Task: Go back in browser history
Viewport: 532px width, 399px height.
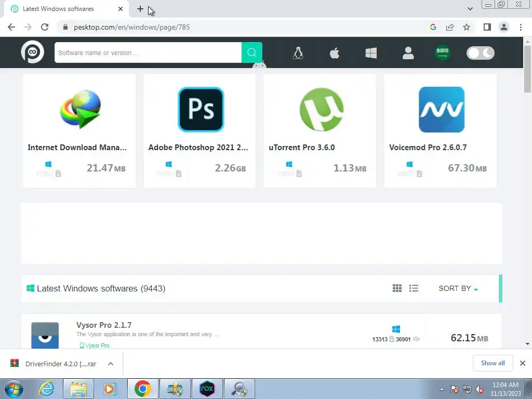Action: (11, 27)
